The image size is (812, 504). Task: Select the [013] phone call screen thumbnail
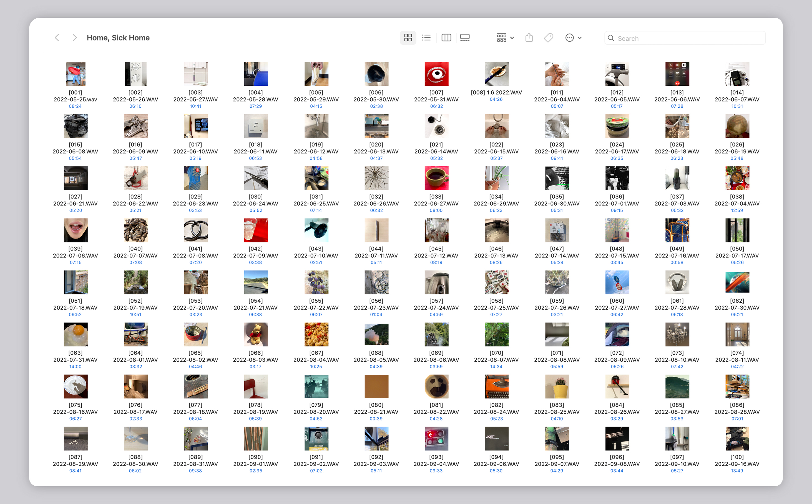[677, 74]
